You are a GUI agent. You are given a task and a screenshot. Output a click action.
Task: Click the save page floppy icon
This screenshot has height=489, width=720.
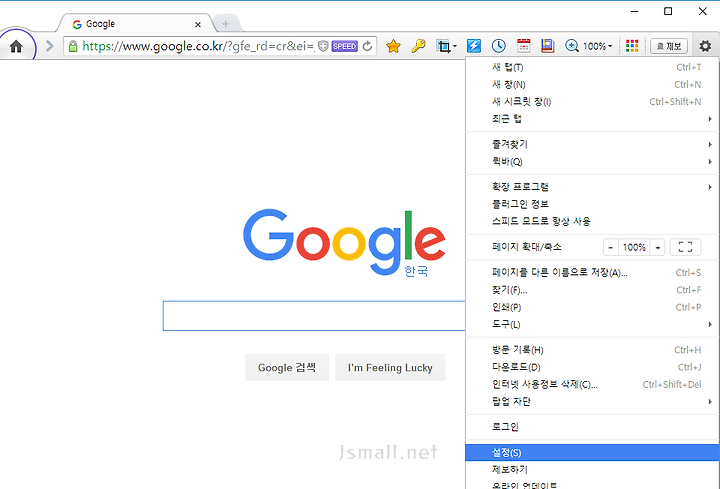547,46
